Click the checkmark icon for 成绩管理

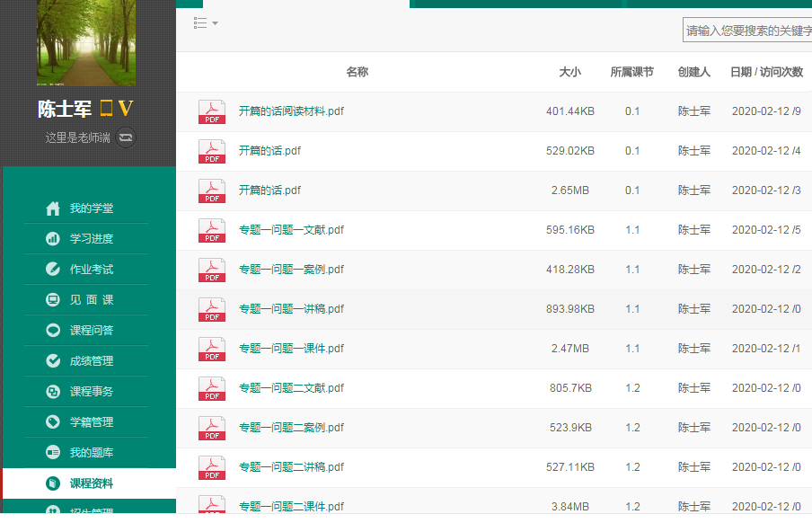53,361
